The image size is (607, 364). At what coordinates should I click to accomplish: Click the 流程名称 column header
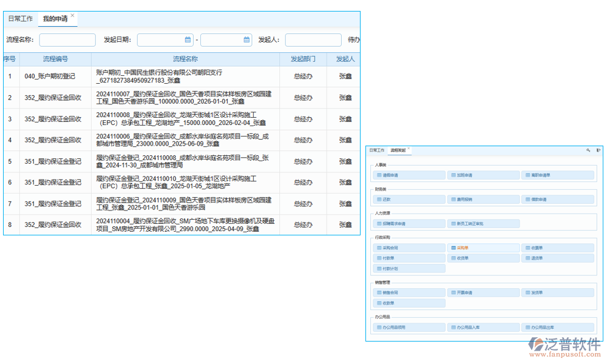coord(185,59)
